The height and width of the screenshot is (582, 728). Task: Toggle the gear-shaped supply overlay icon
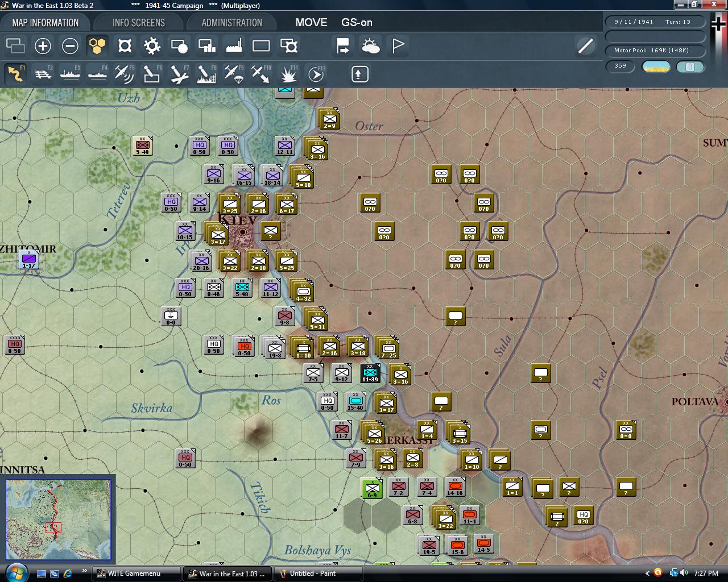pos(152,46)
